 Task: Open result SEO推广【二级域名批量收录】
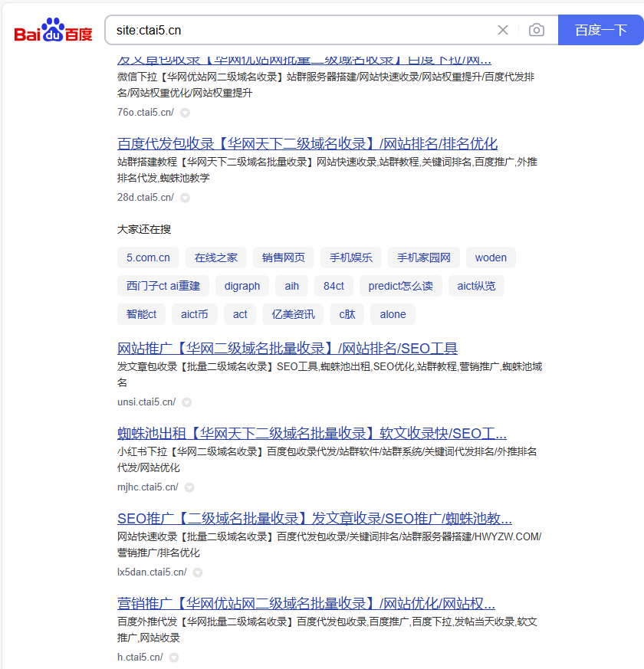click(314, 518)
